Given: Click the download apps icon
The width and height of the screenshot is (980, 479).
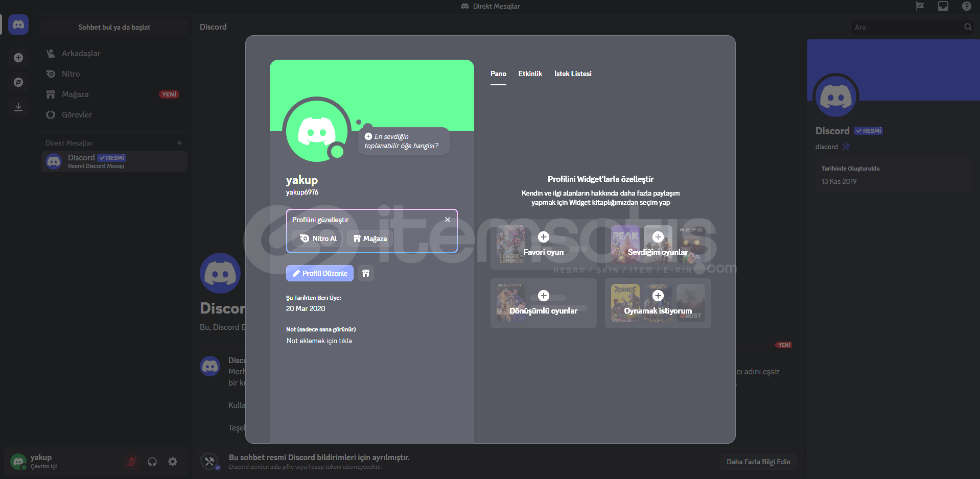Looking at the screenshot, I should (18, 107).
